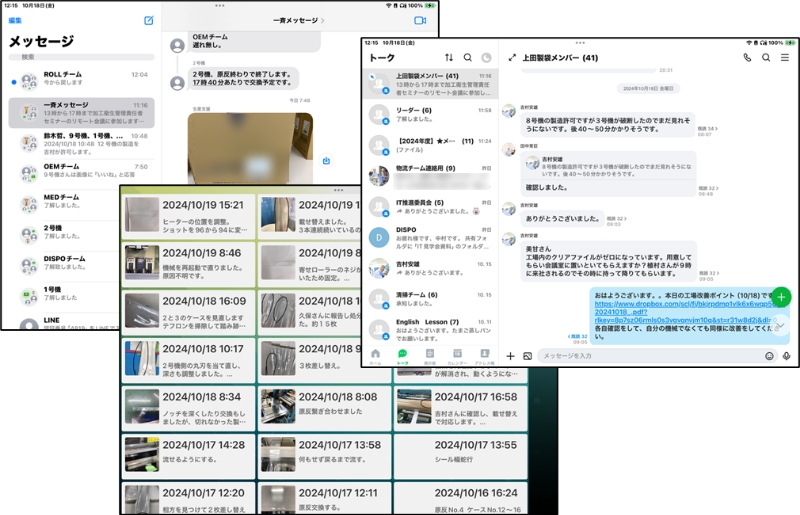Open the Dropbox link in blue message

point(684,312)
